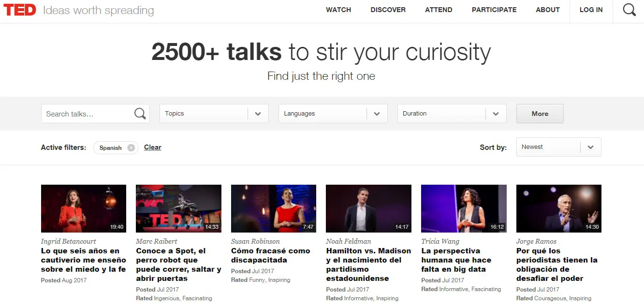
Task: Open 'Conoce a Spot, el perro robot' title
Action: (178, 264)
